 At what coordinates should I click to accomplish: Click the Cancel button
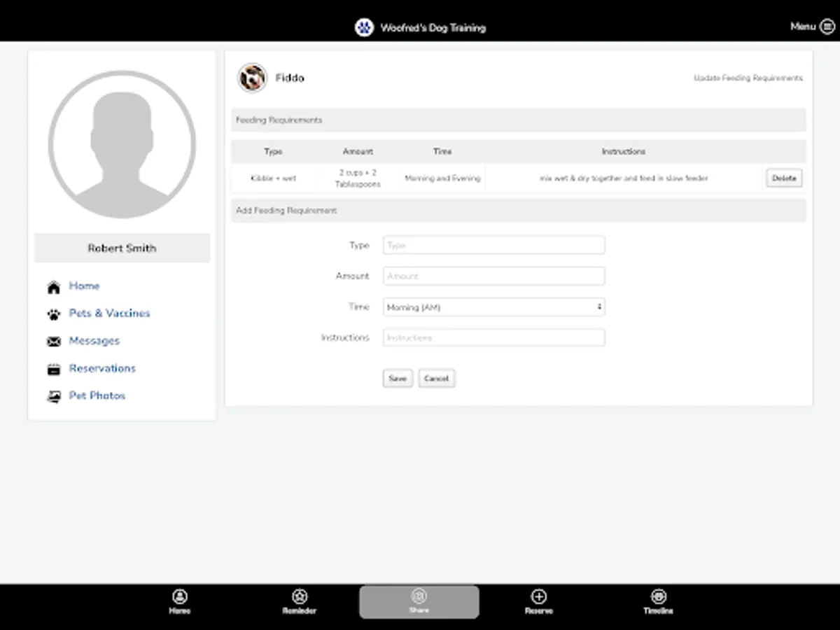pos(436,378)
